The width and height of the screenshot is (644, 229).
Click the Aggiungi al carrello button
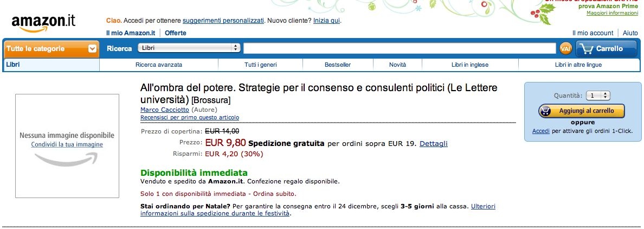click(581, 111)
